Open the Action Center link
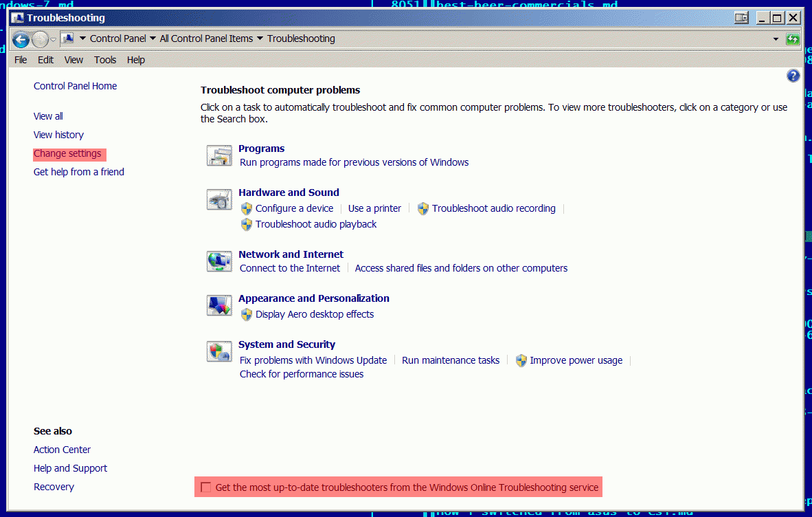812x517 pixels. (x=62, y=450)
